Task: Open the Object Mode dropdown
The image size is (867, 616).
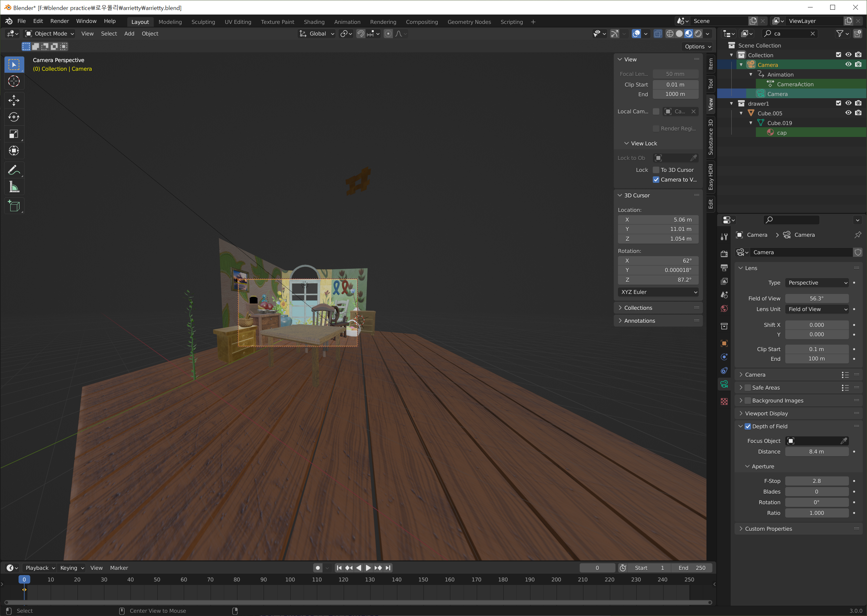Action: 49,34
